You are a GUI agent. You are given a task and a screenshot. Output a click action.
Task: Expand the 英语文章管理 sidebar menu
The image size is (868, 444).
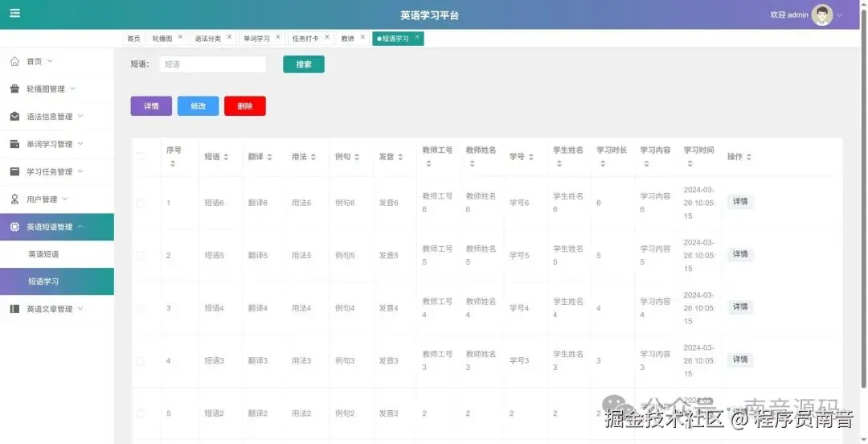80,309
